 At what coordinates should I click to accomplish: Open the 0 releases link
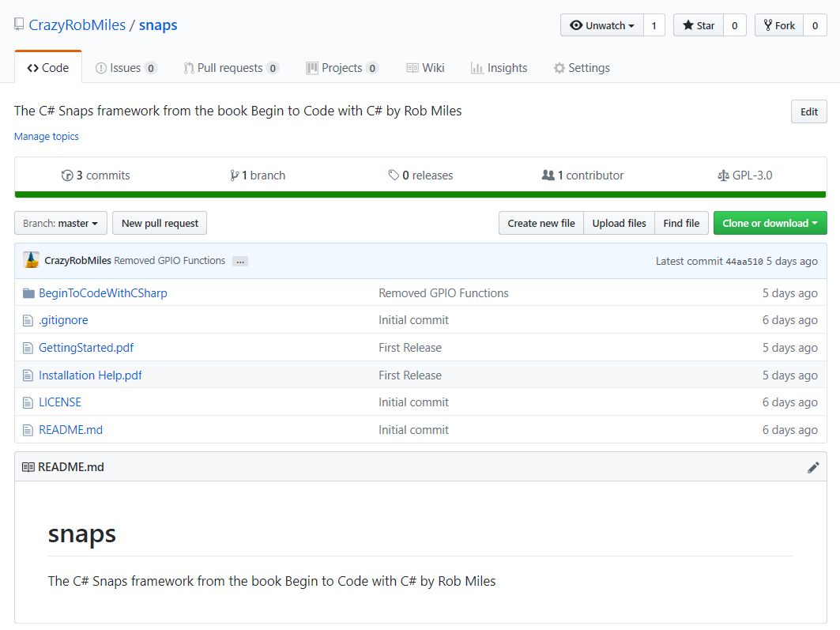click(420, 175)
